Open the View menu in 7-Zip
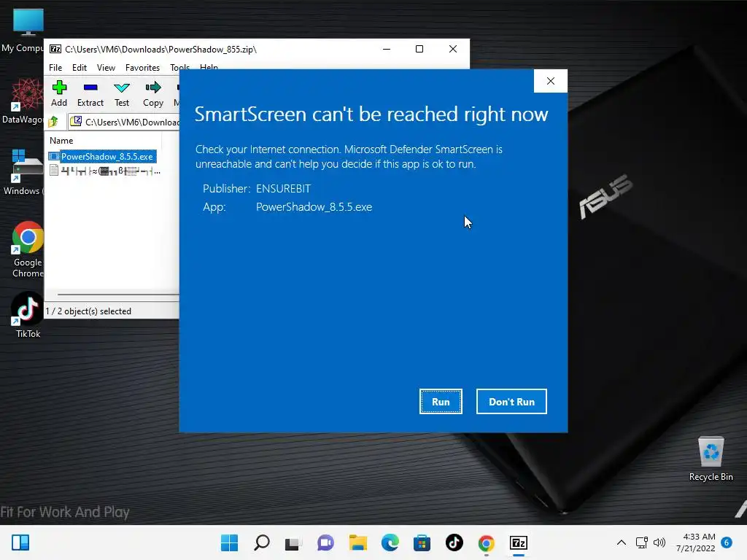 [x=106, y=68]
